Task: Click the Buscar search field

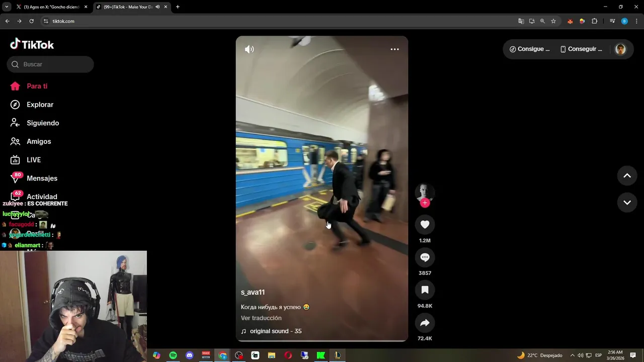Action: click(50, 64)
